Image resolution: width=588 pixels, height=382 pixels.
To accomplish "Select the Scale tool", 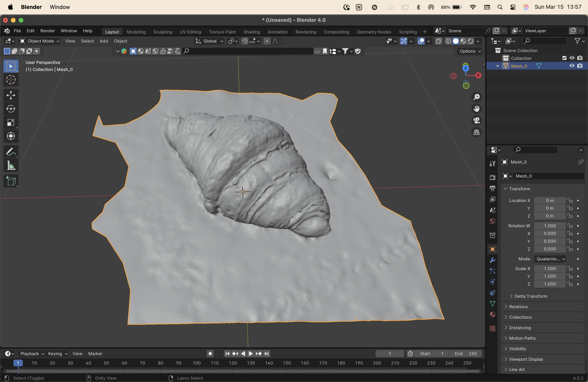I will point(11,123).
